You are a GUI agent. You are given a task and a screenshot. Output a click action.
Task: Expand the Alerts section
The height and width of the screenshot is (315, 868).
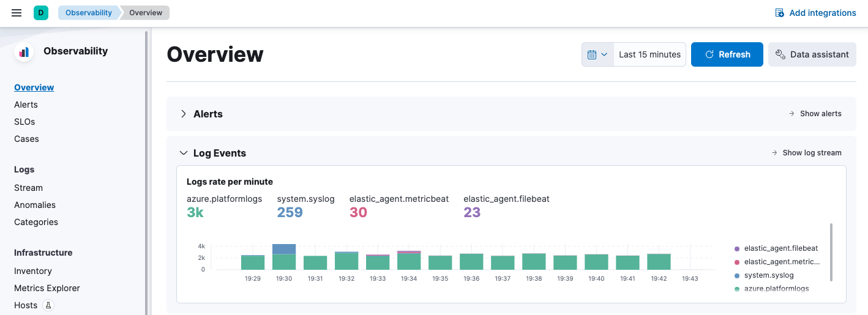coord(184,114)
